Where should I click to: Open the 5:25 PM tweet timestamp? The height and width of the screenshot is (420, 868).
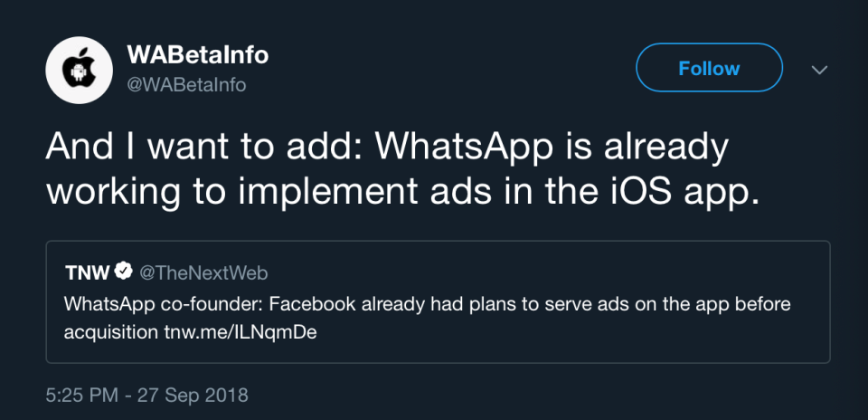[x=81, y=395]
